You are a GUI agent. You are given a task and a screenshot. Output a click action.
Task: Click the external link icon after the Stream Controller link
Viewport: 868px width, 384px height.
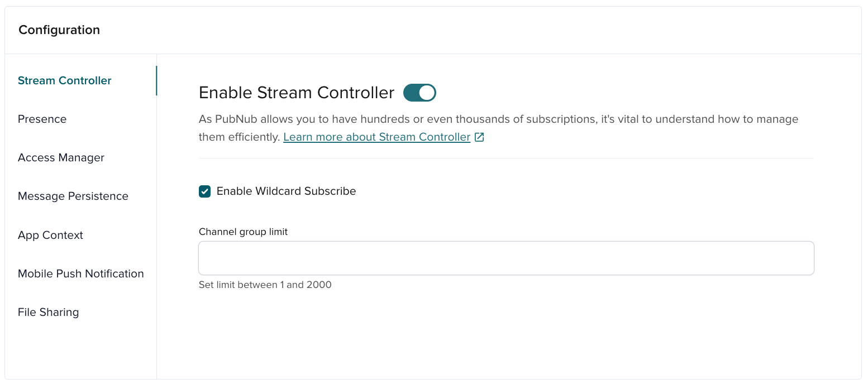click(479, 136)
